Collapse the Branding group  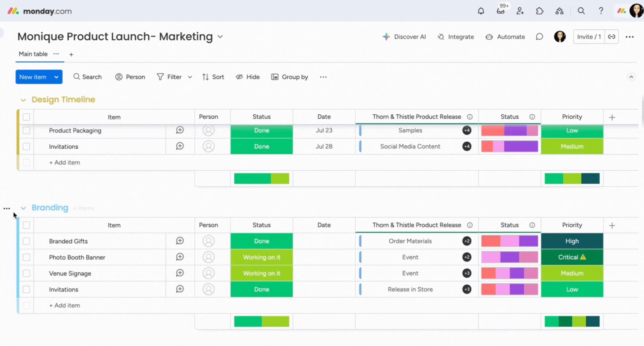tap(23, 208)
